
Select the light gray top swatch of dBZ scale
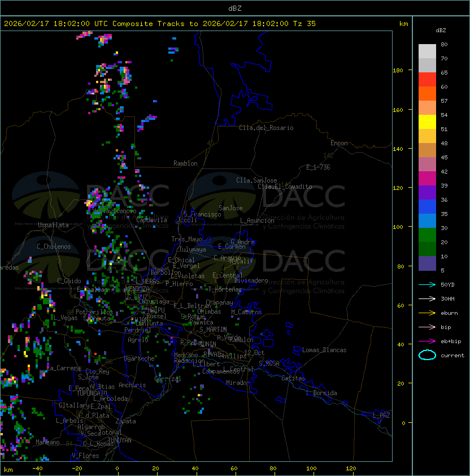pyautogui.click(x=427, y=51)
